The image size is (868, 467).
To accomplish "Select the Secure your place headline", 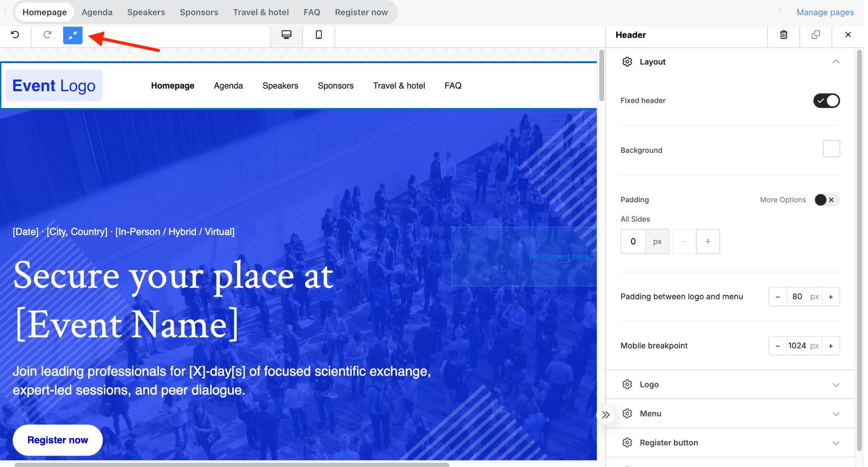I will pyautogui.click(x=173, y=300).
